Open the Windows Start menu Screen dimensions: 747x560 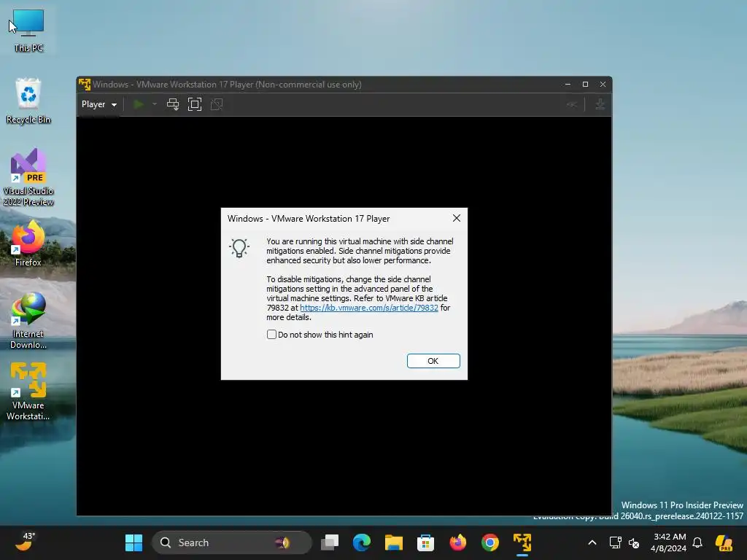click(133, 542)
